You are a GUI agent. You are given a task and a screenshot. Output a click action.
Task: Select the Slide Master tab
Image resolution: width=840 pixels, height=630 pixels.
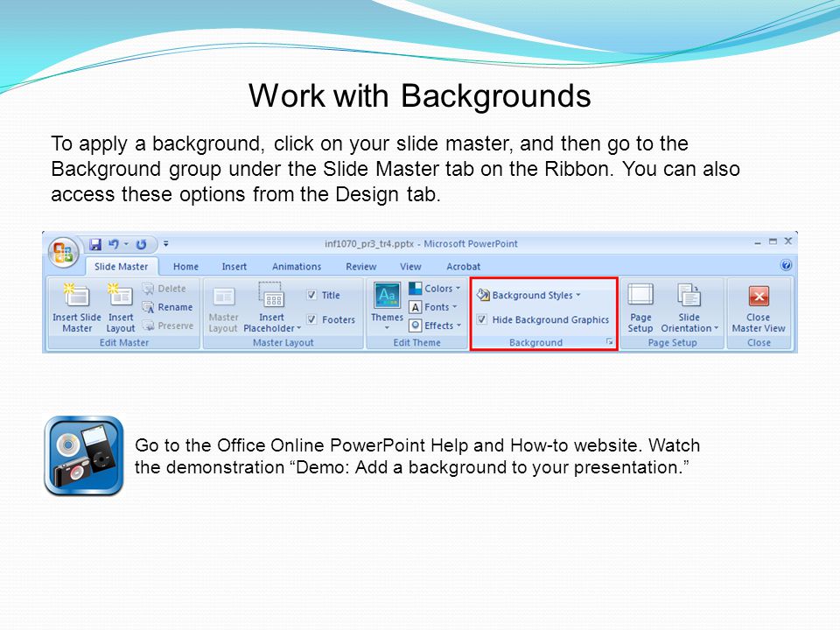[x=121, y=266]
